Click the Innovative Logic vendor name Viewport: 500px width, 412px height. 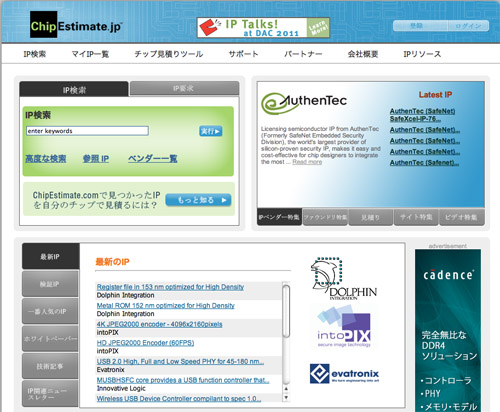click(x=121, y=389)
